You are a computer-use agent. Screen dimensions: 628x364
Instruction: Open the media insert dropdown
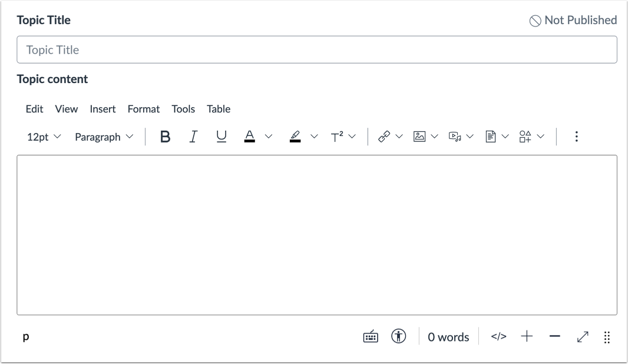[x=460, y=136]
